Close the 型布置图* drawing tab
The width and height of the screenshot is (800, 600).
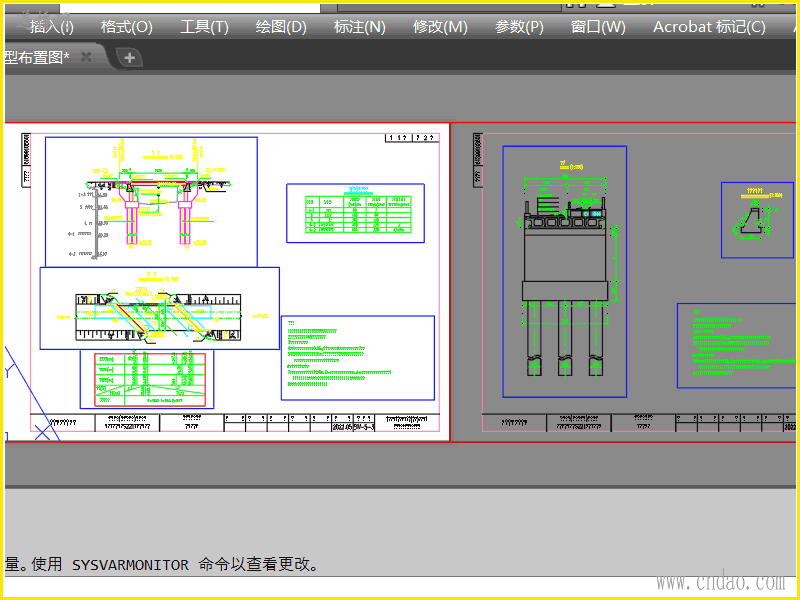86,57
